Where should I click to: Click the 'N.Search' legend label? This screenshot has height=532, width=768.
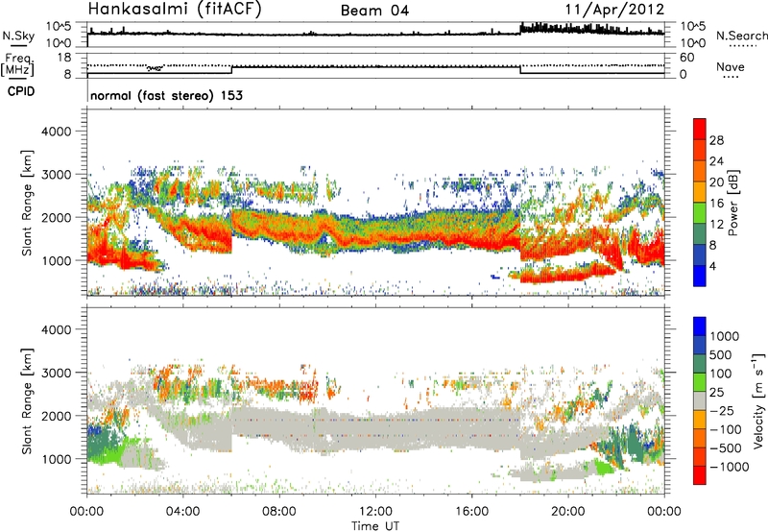pyautogui.click(x=742, y=36)
